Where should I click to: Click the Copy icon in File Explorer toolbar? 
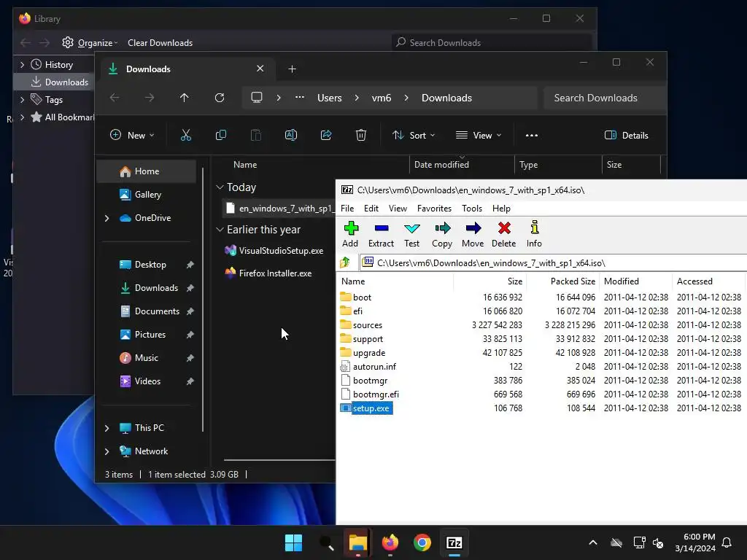(221, 135)
